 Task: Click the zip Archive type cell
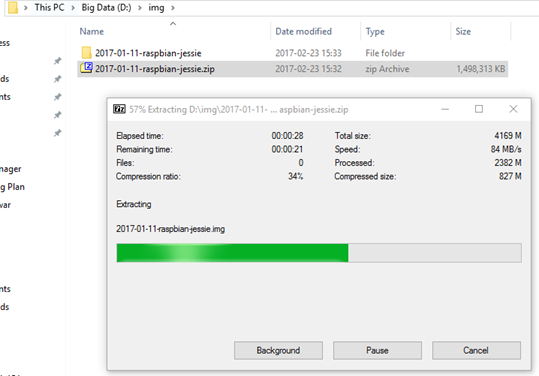pos(387,69)
